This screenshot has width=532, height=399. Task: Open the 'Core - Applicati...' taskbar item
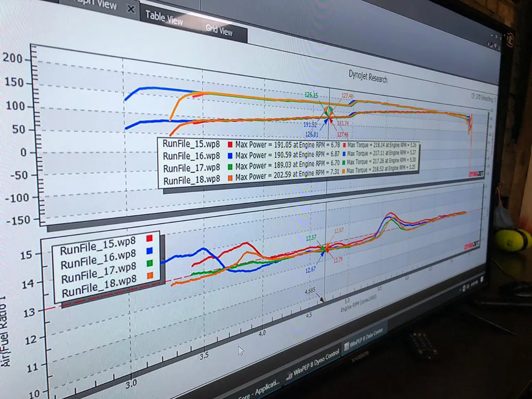(259, 389)
